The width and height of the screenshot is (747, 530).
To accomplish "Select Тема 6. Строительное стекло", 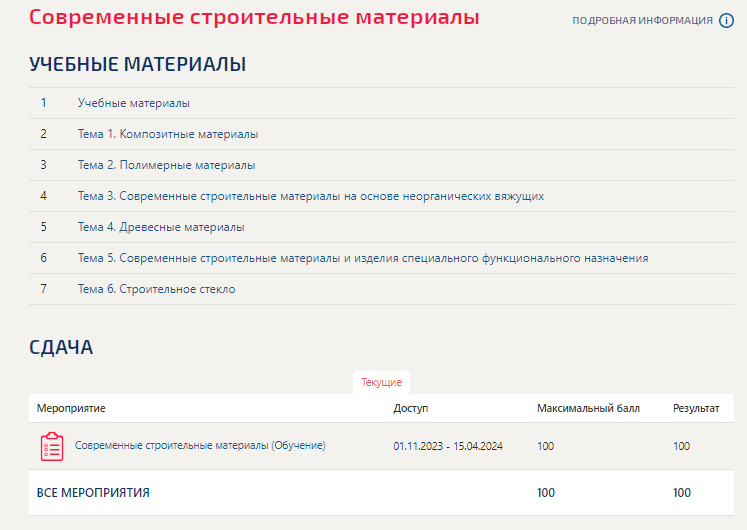I will coord(156,289).
